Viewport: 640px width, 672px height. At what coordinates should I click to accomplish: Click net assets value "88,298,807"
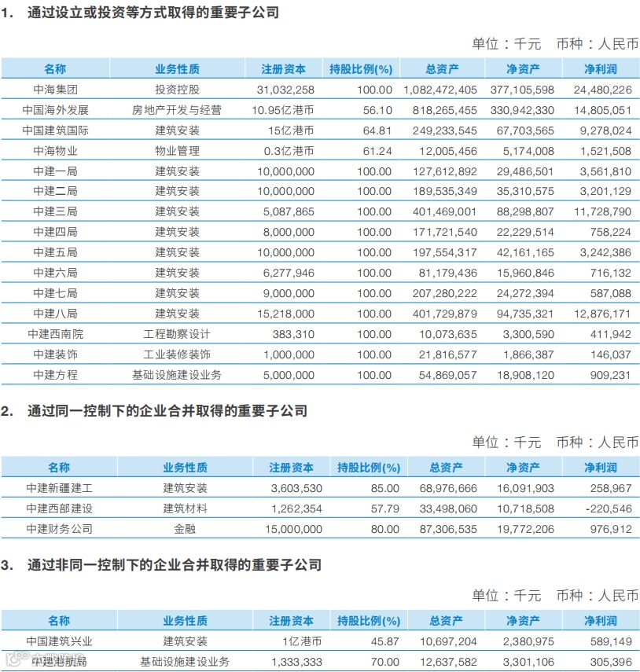(525, 211)
